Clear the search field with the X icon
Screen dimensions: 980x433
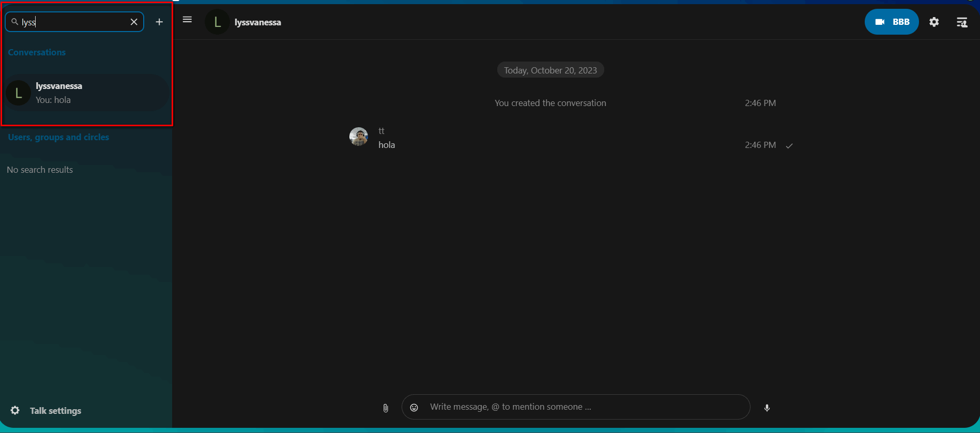(134, 22)
